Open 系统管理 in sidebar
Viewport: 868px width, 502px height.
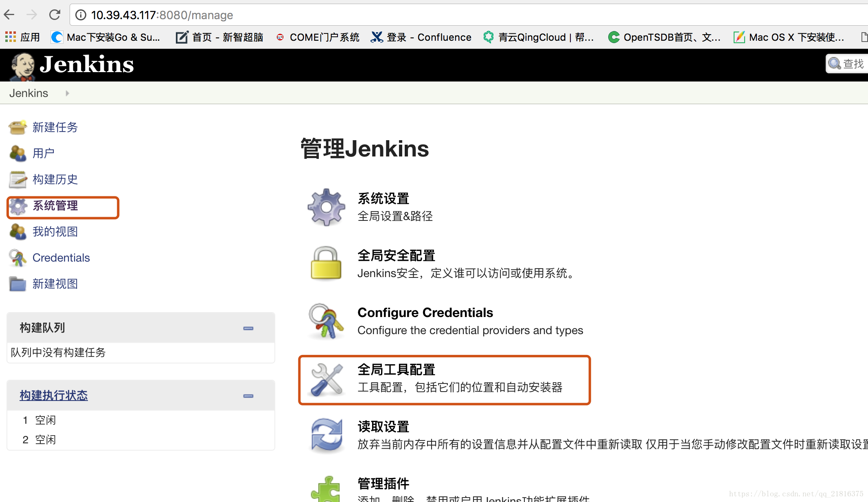click(55, 205)
